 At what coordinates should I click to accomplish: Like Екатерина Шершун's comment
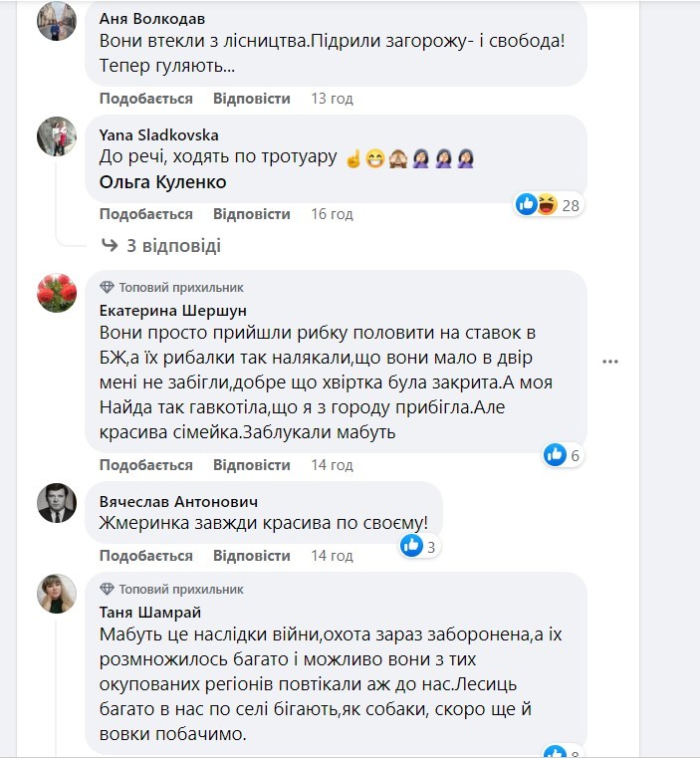(145, 465)
